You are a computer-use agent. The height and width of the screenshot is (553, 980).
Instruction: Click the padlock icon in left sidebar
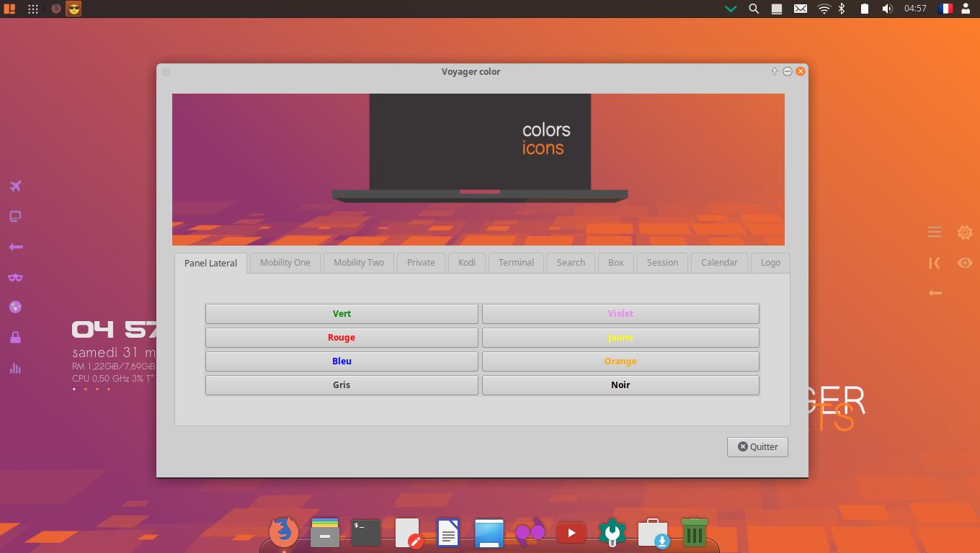[x=15, y=337]
